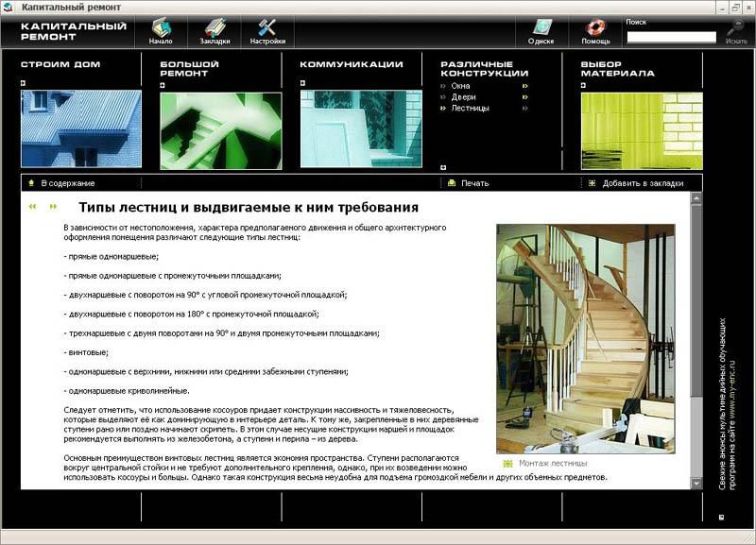
Task: Open Закладки bookmarks icon in toolbar
Action: 215,27
